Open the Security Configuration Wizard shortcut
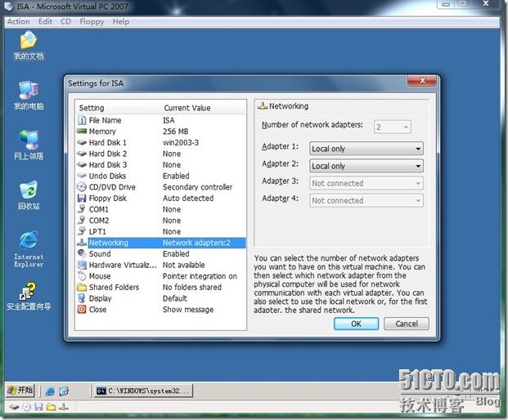Image resolution: width=508 pixels, height=420 pixels. point(29,296)
